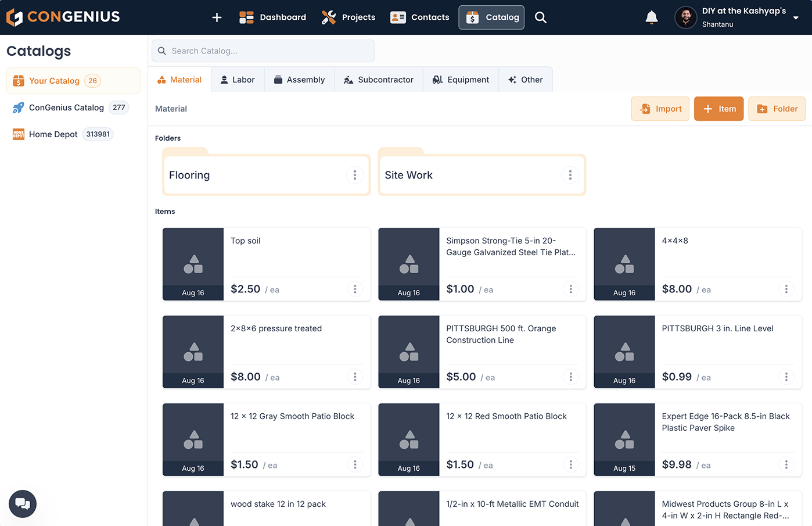The image size is (812, 526).
Task: Click the plus quick-add icon in top bar
Action: 217,17
